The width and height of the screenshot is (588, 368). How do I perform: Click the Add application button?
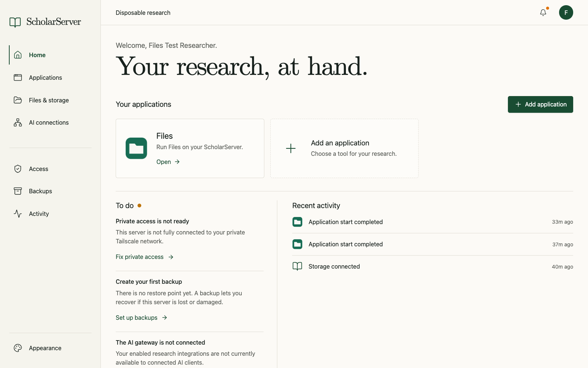[541, 104]
